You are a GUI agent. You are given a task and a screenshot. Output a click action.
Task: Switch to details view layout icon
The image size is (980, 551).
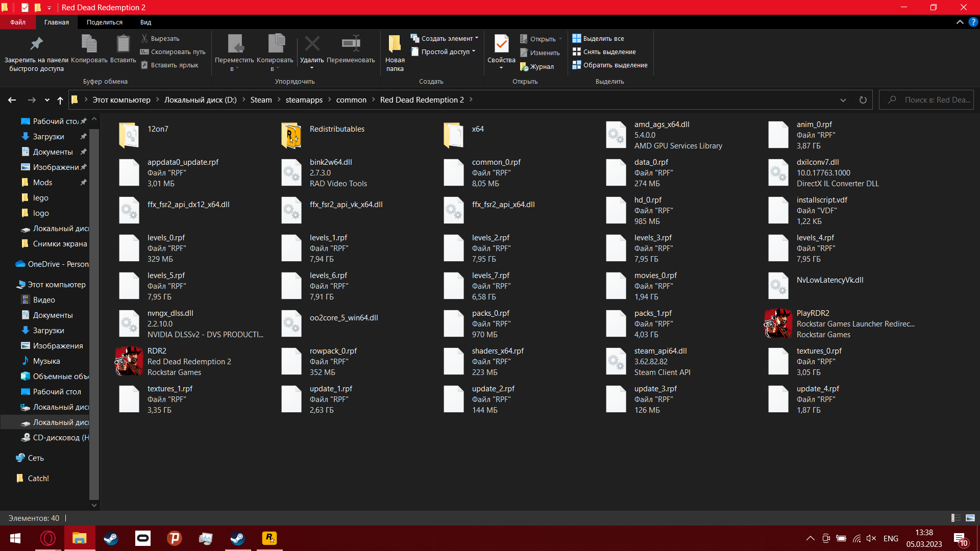pyautogui.click(x=955, y=518)
